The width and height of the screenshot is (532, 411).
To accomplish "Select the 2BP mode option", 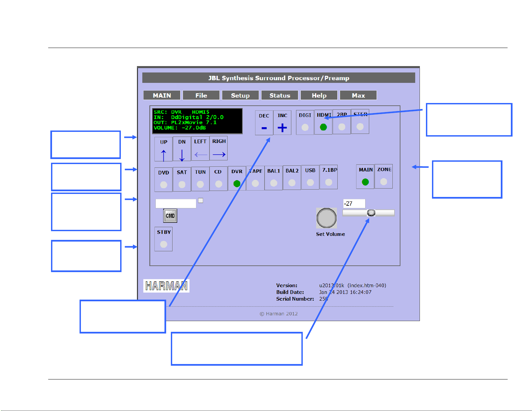I will tap(342, 122).
